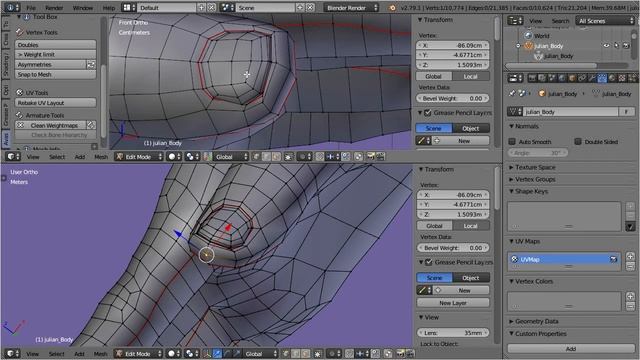Toggle renderability camera for julian_Body
Screen dimensions: 640x360
click(x=626, y=46)
